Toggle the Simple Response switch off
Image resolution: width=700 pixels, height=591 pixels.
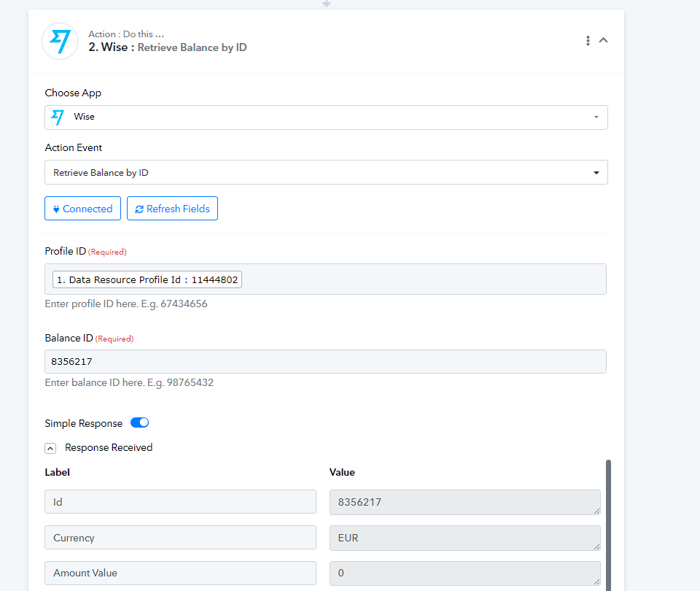point(139,423)
